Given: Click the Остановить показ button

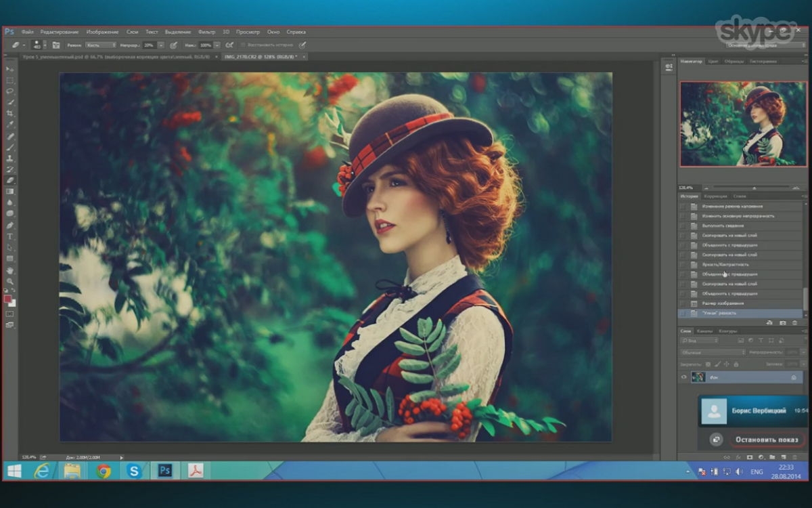Looking at the screenshot, I should tap(767, 440).
